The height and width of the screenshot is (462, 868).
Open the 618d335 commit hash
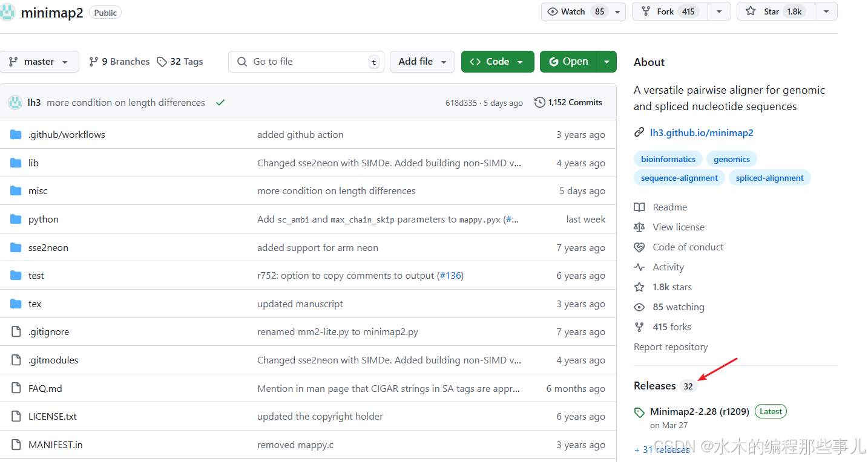461,103
